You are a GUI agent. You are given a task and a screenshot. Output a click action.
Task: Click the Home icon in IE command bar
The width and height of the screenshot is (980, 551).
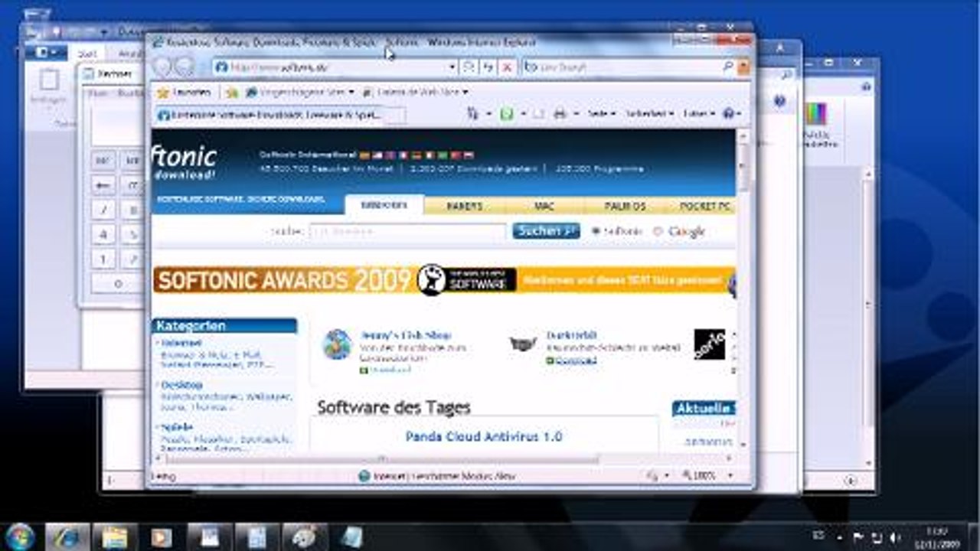473,113
